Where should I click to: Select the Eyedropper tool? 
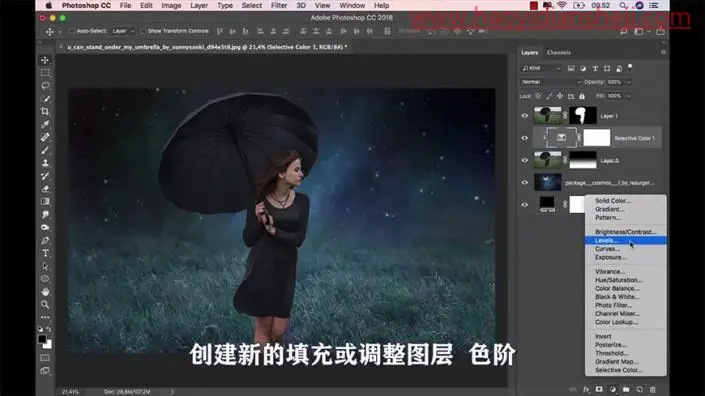click(45, 124)
